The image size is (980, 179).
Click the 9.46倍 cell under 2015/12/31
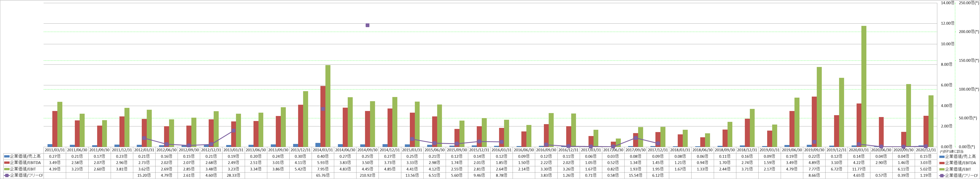(479, 176)
